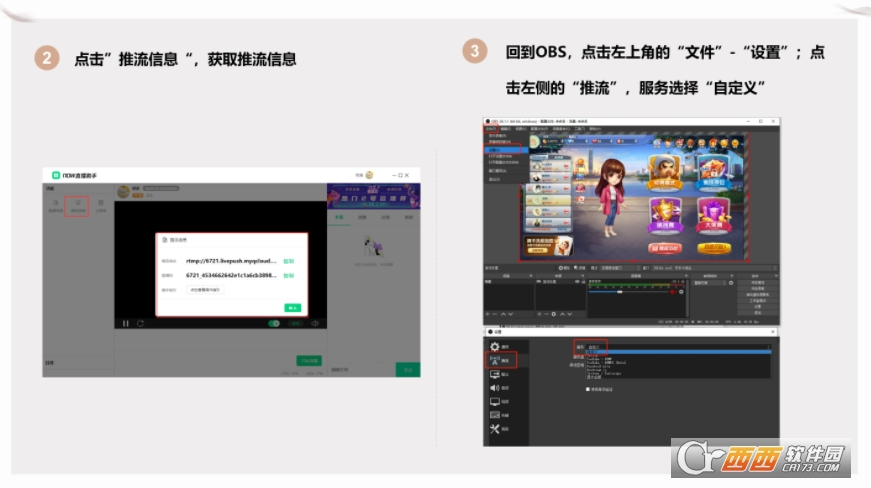Select the fourth tab in right chat panel
This screenshot has height=488, width=871.
[409, 217]
